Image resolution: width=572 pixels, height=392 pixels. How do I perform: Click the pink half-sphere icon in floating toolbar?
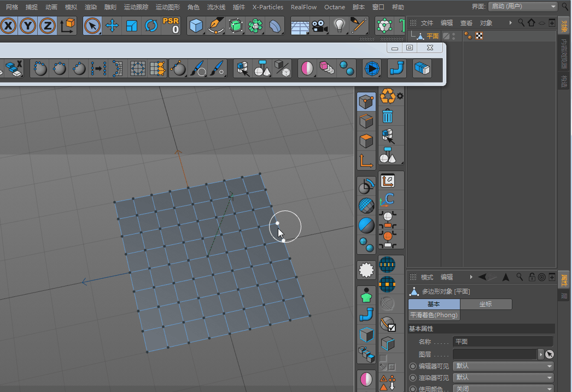(x=307, y=68)
